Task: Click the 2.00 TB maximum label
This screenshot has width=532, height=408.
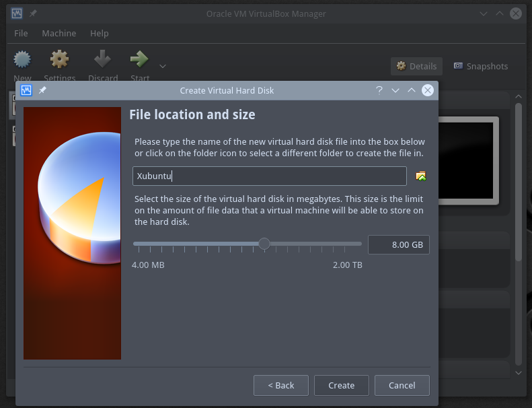Action: (348, 265)
